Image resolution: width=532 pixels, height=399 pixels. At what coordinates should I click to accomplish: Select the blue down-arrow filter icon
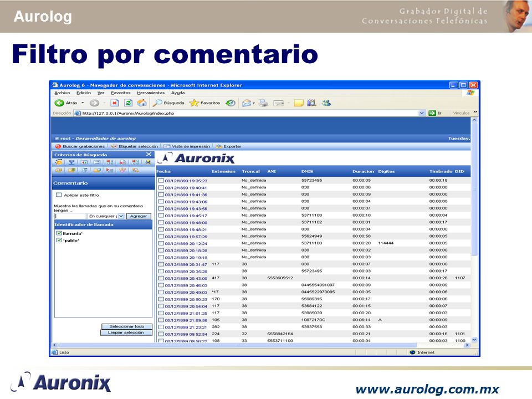(71, 162)
